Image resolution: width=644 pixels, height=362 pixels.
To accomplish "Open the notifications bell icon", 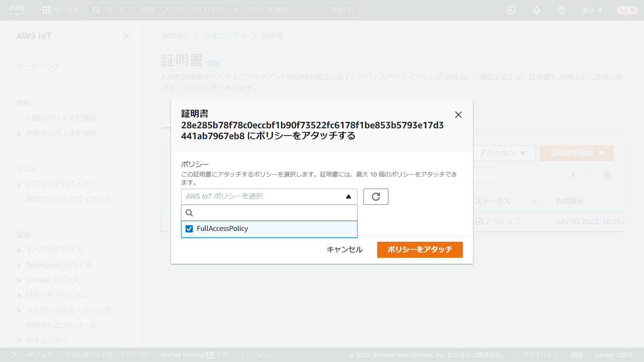I will point(536,10).
